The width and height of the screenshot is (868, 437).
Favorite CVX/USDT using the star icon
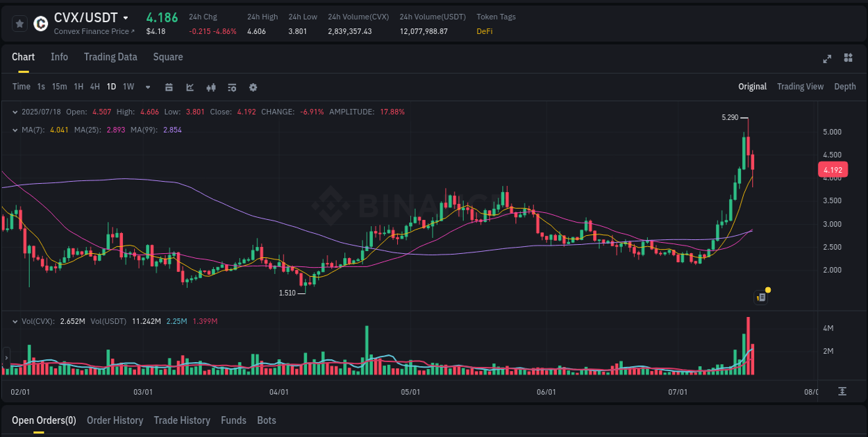(x=19, y=23)
